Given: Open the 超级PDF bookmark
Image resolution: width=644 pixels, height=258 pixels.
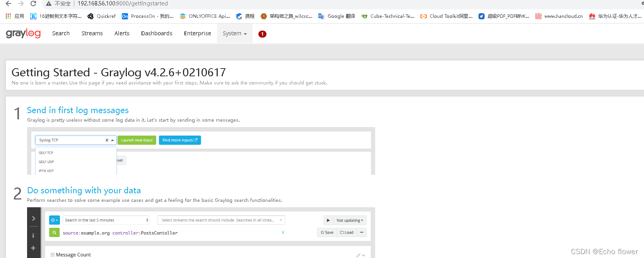Looking at the screenshot, I should 504,16.
